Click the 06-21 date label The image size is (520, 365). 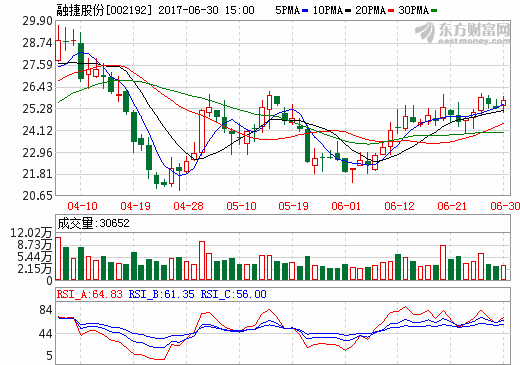click(452, 206)
